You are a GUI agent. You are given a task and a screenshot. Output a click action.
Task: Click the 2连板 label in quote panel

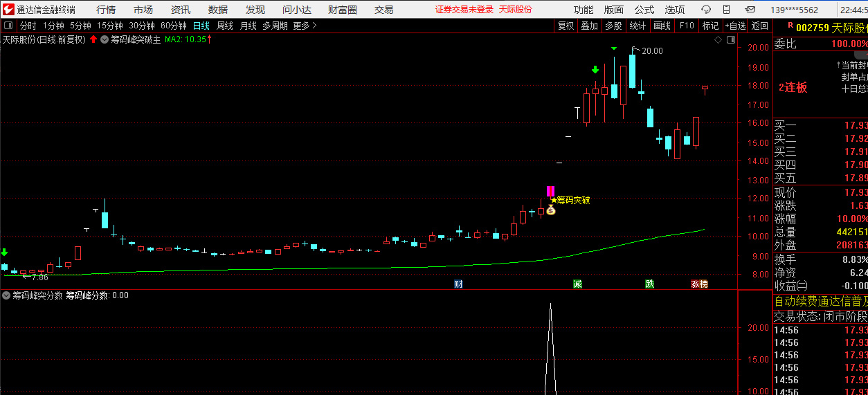click(793, 88)
